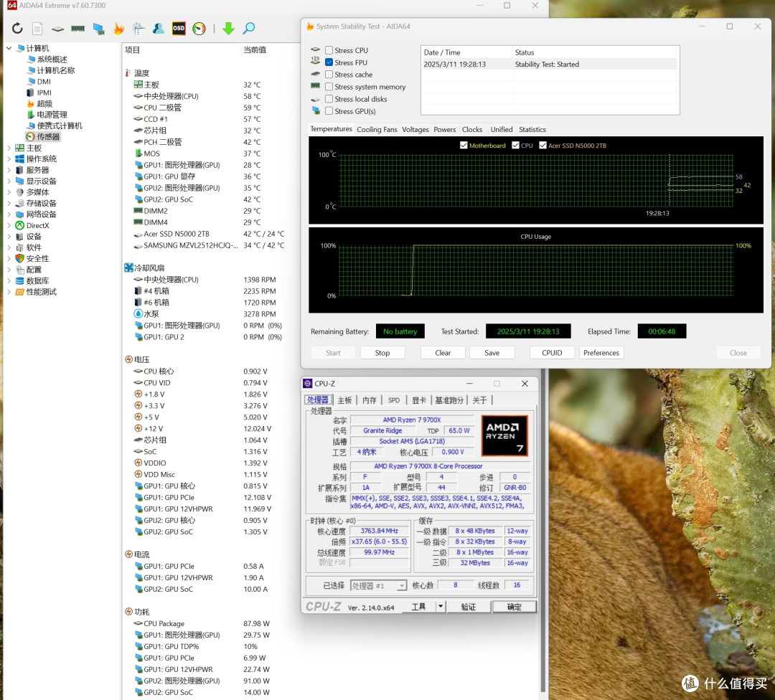Switch to the Powers tab

(444, 129)
